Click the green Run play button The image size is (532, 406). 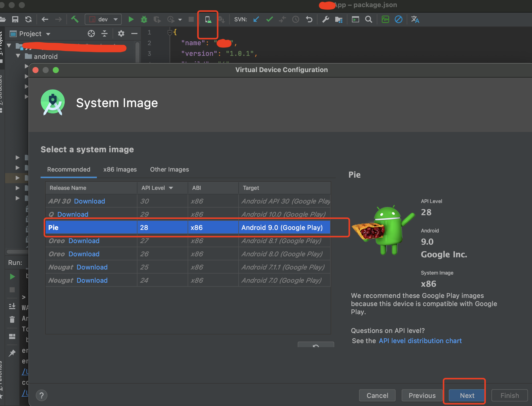[131, 20]
